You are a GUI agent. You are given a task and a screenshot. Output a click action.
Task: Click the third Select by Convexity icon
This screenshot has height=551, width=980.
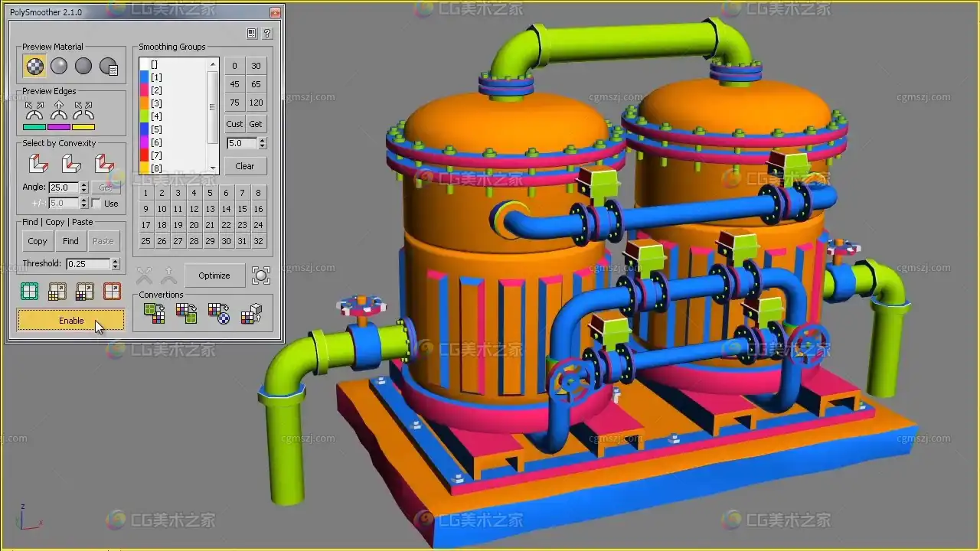tap(104, 164)
